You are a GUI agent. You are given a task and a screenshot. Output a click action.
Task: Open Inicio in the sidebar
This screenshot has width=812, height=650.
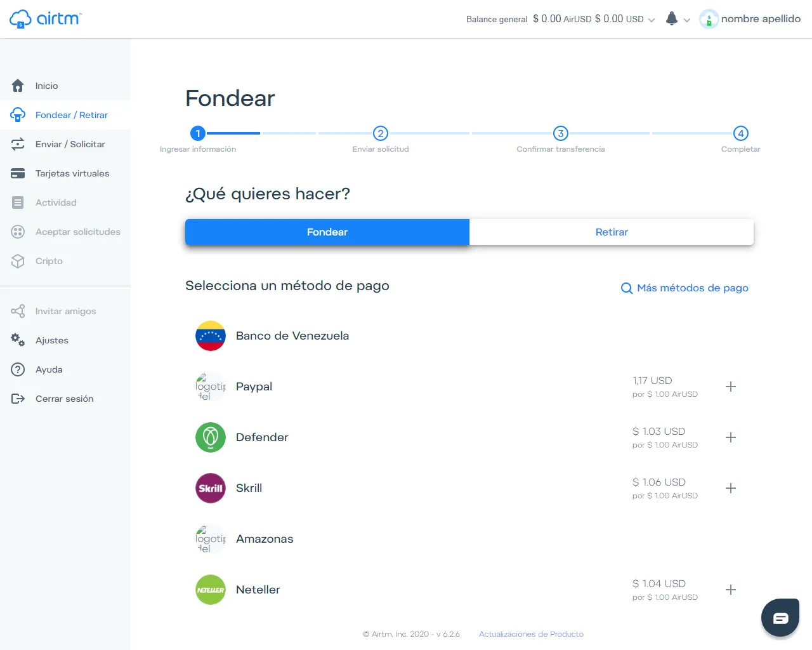(65, 86)
